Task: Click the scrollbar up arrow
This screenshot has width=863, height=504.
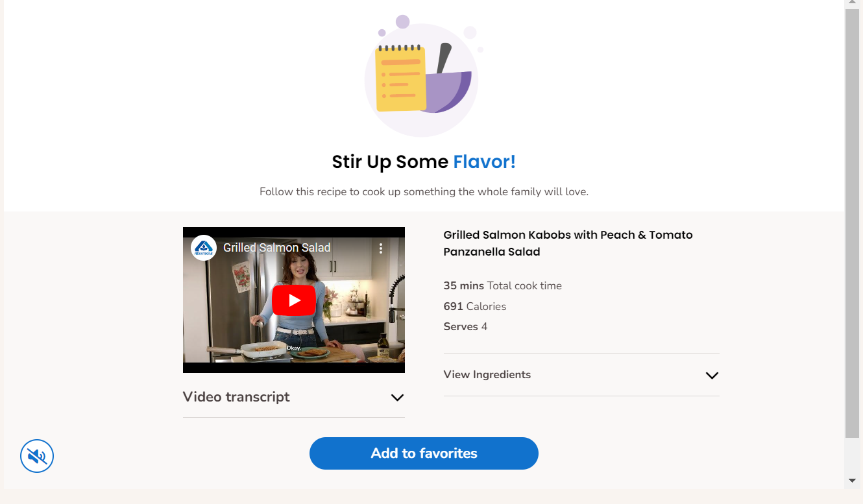Action: click(853, 3)
